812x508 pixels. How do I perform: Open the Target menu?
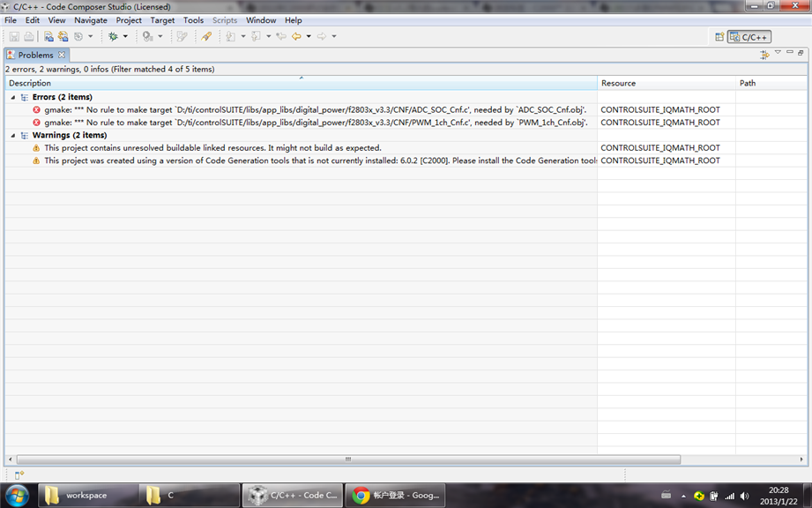[x=162, y=20]
